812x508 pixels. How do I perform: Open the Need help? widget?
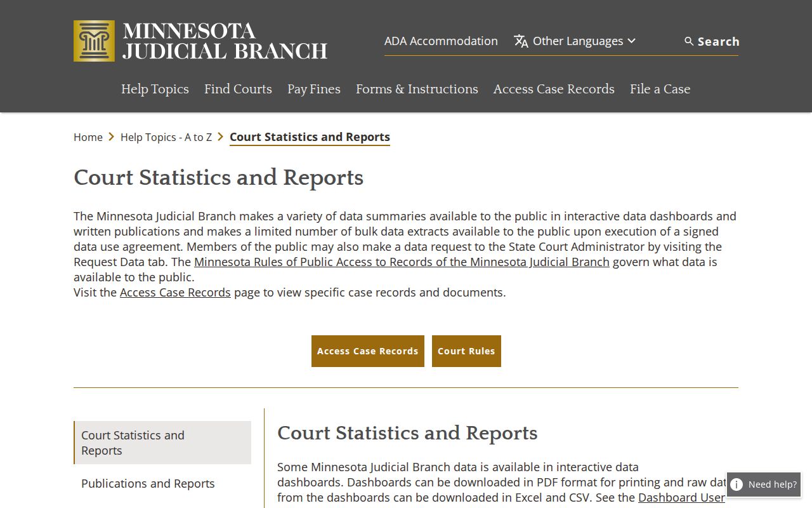point(764,485)
